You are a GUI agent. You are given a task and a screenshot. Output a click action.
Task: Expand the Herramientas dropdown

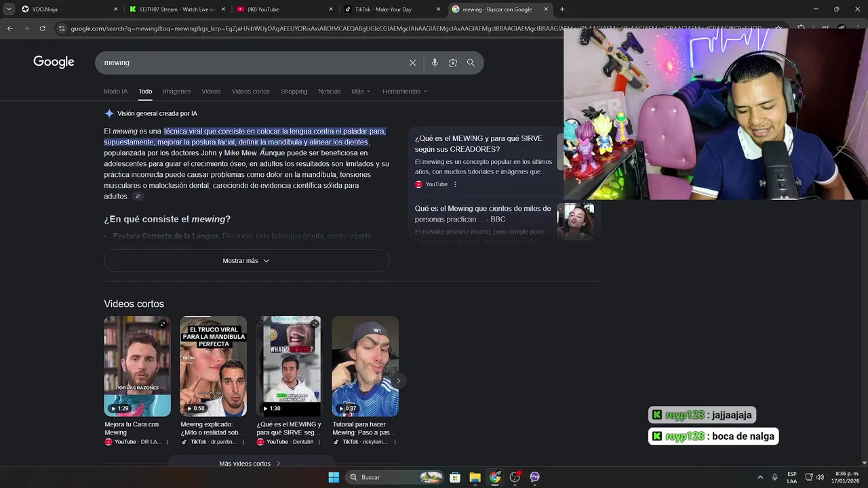[x=405, y=91]
